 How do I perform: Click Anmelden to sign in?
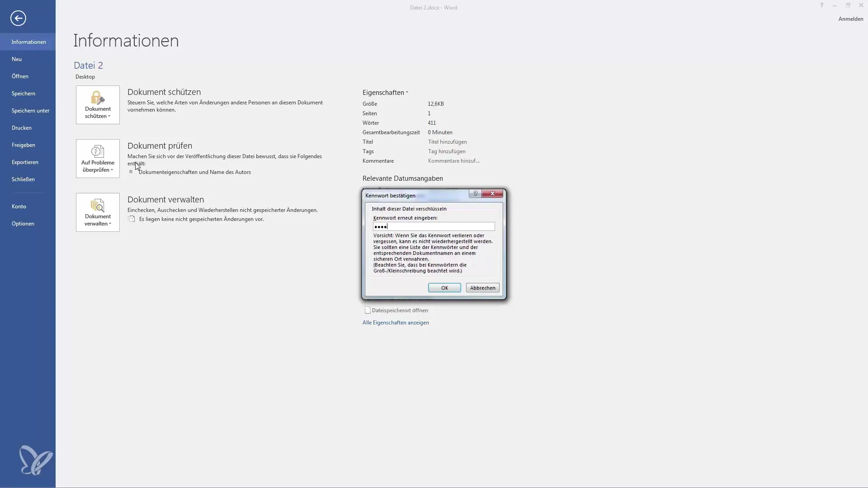(850, 19)
